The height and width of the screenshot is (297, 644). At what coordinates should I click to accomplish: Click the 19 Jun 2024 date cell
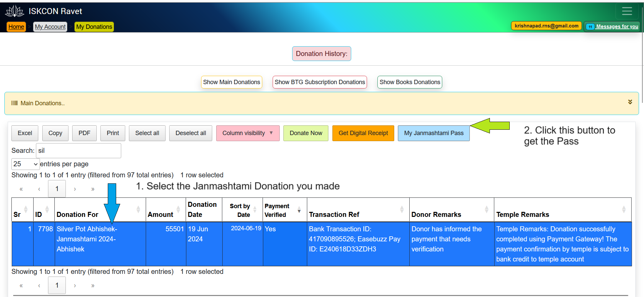pyautogui.click(x=204, y=244)
